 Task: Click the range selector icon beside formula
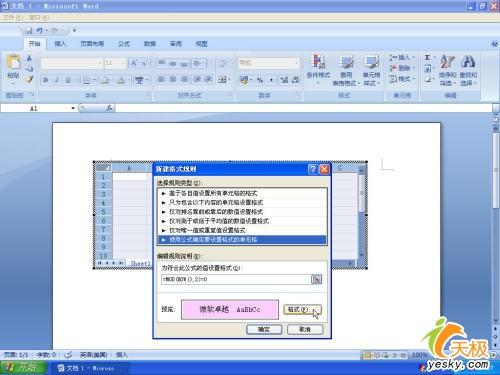click(316, 279)
